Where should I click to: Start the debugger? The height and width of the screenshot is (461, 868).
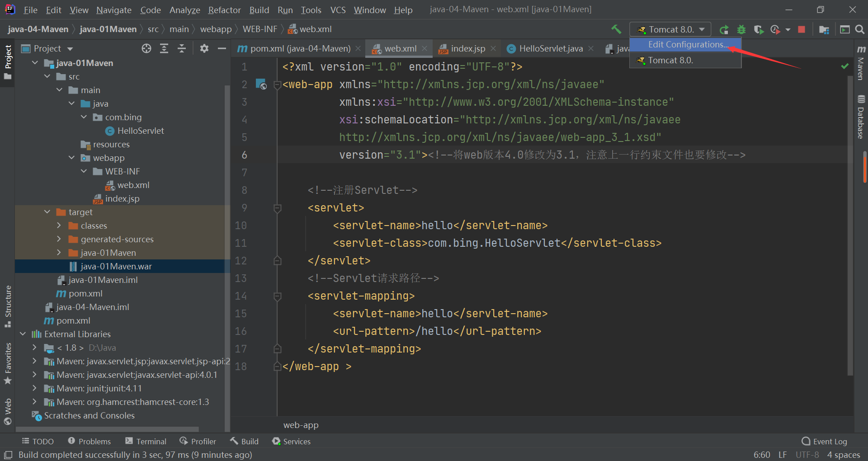click(741, 29)
